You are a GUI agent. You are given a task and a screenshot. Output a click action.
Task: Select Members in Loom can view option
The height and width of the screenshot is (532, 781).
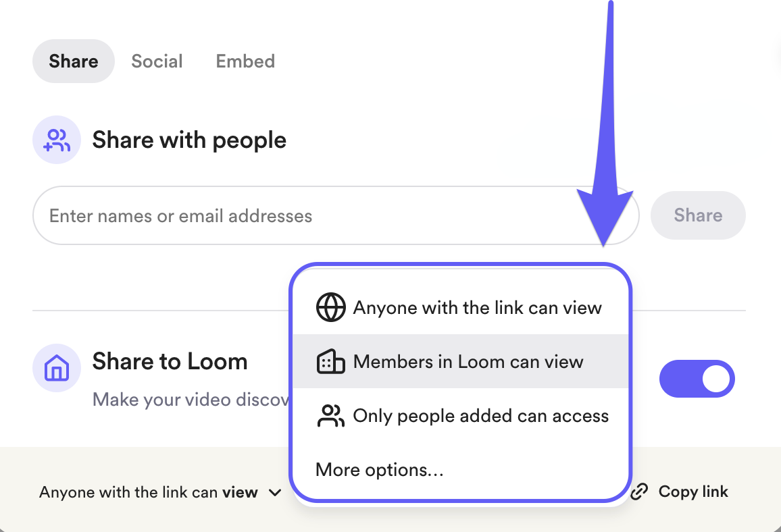click(468, 361)
